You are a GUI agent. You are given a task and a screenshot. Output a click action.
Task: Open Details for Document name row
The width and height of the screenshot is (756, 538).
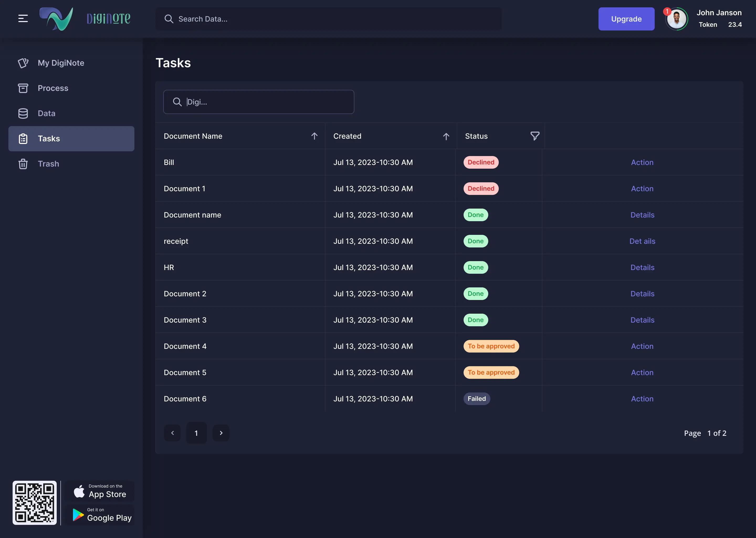[642, 215]
